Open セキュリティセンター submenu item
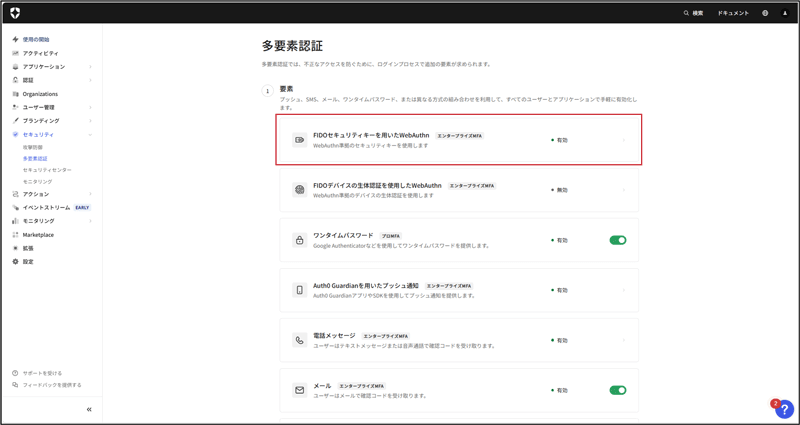Image resolution: width=800 pixels, height=425 pixels. [x=47, y=169]
